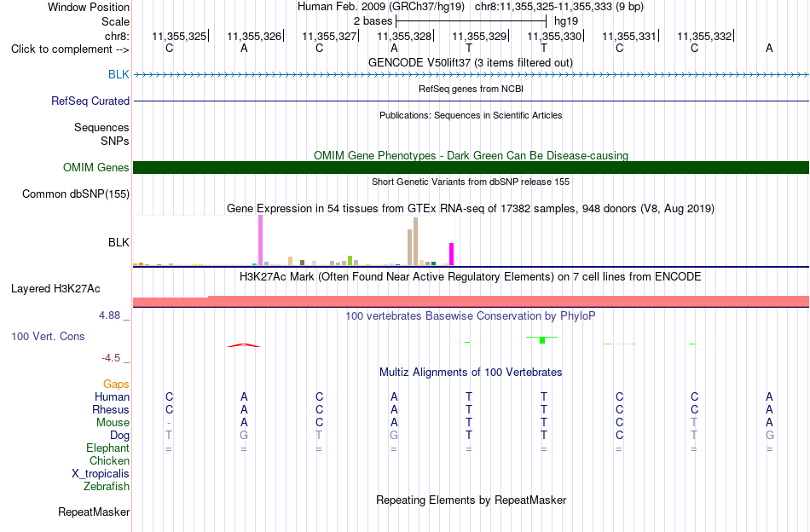Click the tallest tan bar in GTEx chart
Image resolution: width=810 pixels, height=532 pixels.
click(415, 242)
